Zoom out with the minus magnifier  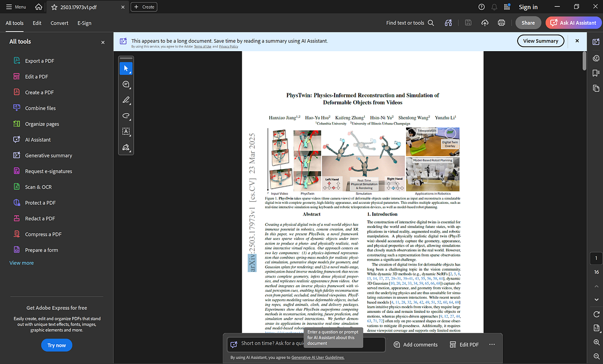(x=596, y=355)
